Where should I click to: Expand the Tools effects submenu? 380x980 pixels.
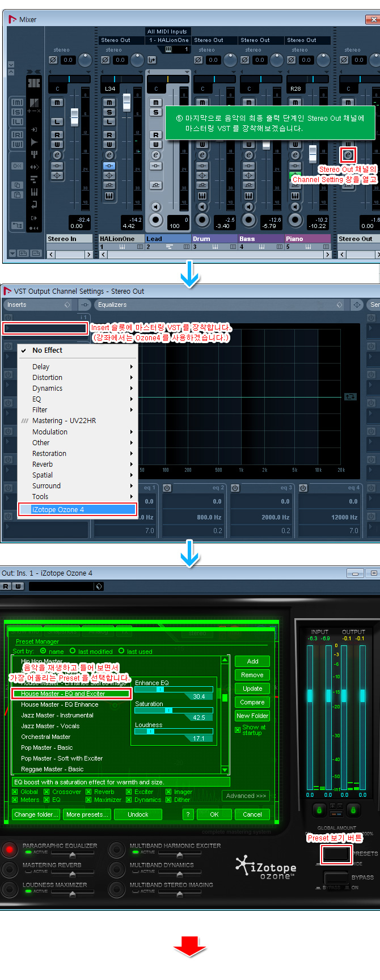click(x=77, y=497)
